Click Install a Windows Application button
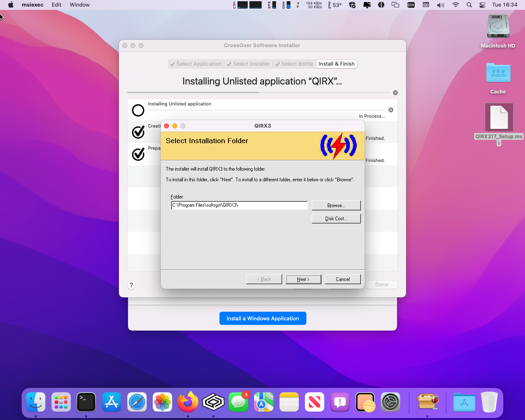 [x=263, y=318]
